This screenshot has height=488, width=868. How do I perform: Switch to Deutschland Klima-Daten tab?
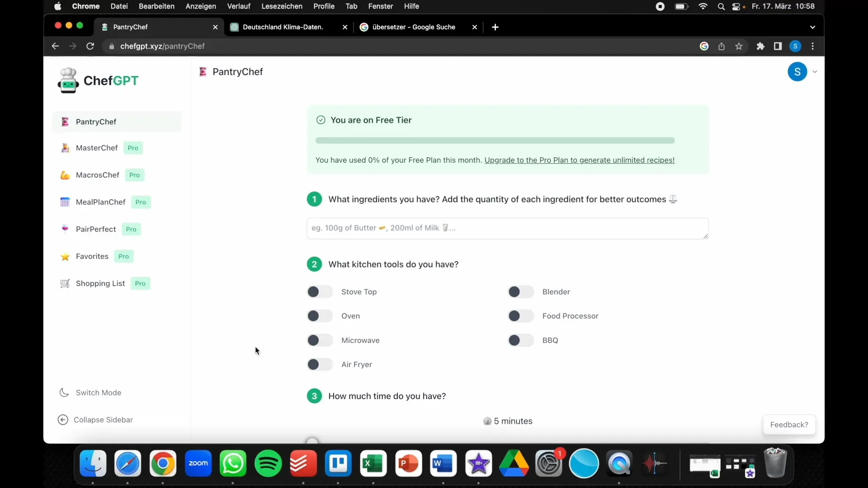point(283,27)
